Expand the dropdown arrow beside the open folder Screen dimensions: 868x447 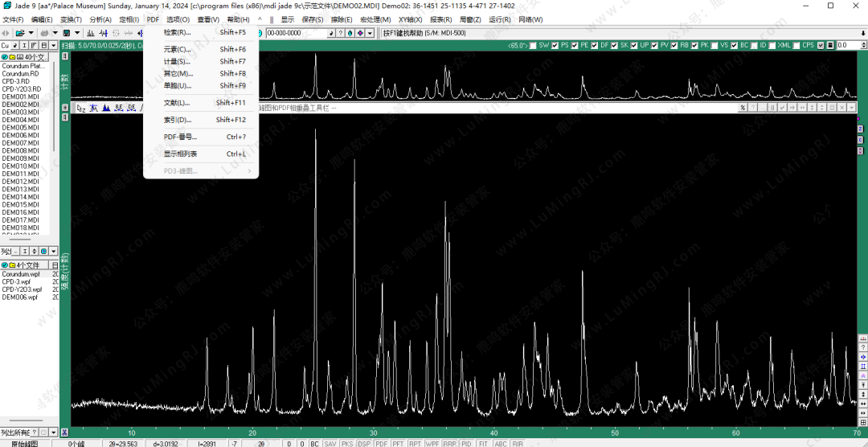[x=31, y=33]
